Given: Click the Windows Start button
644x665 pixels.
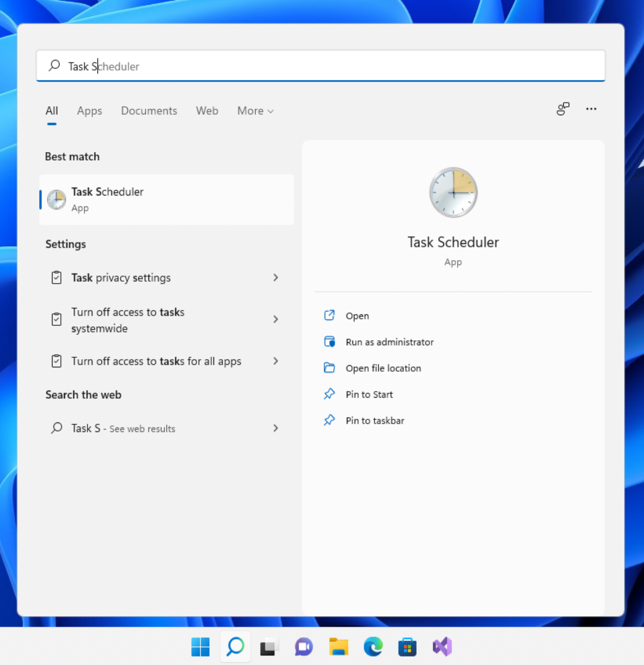Looking at the screenshot, I should point(200,647).
